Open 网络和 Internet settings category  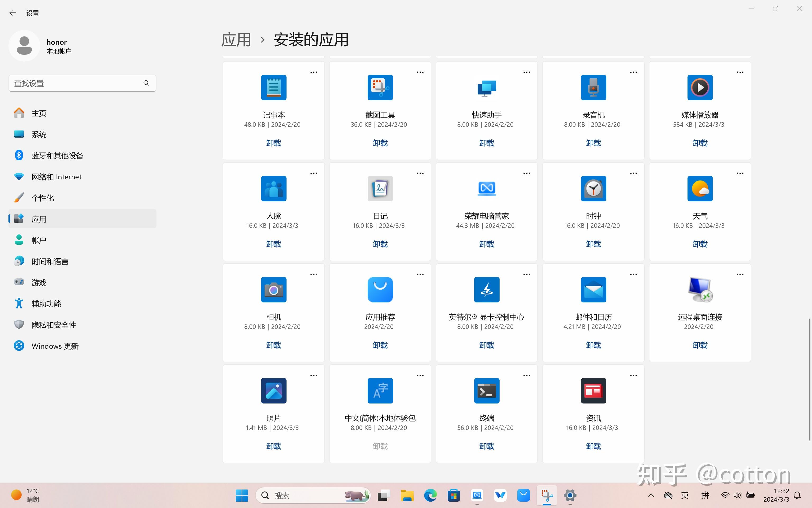pos(82,177)
